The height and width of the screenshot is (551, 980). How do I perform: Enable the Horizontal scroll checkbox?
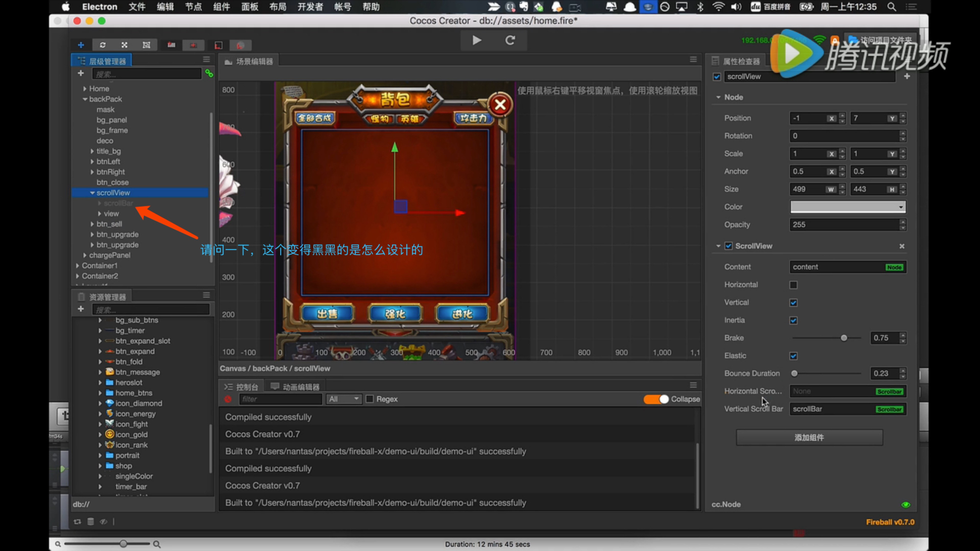794,285
